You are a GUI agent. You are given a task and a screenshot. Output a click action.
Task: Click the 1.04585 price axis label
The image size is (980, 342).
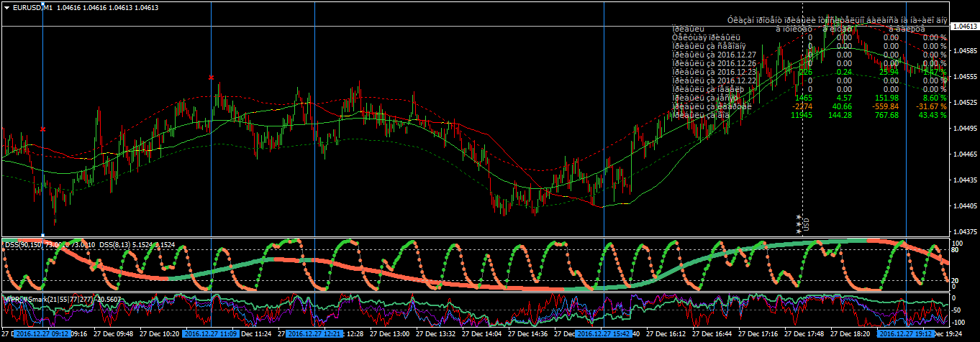click(964, 51)
